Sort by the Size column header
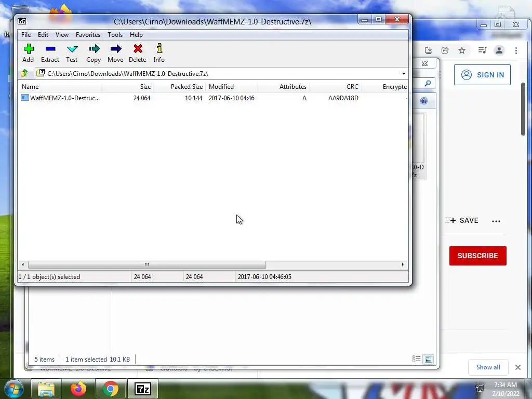532x399 pixels. click(x=128, y=87)
